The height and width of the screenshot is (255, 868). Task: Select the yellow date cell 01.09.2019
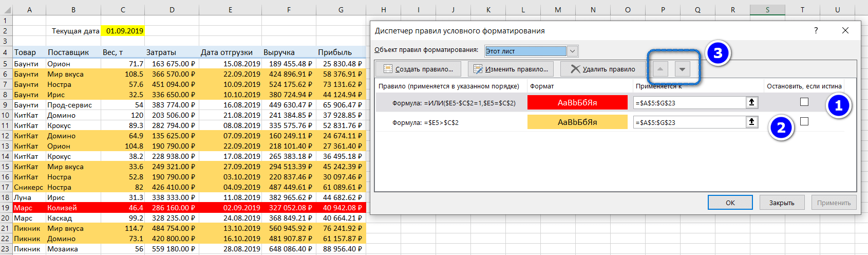[124, 31]
